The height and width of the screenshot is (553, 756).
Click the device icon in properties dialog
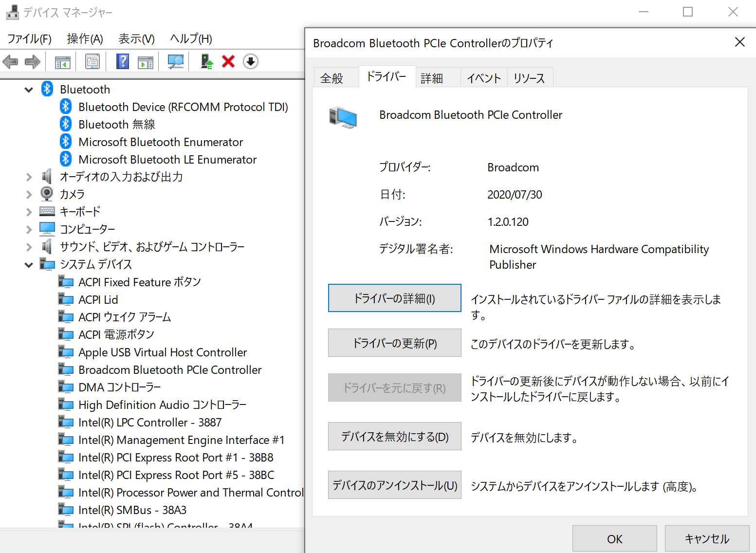(x=343, y=117)
